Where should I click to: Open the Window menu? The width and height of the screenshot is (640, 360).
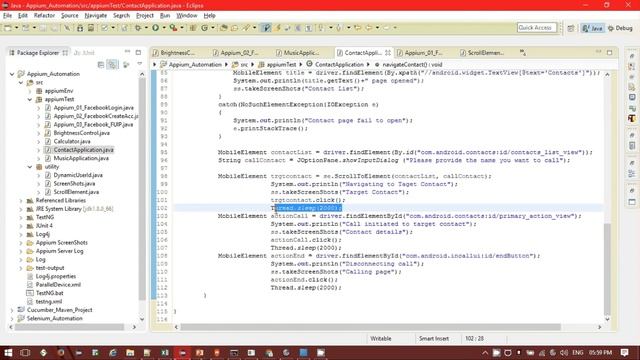pos(187,16)
